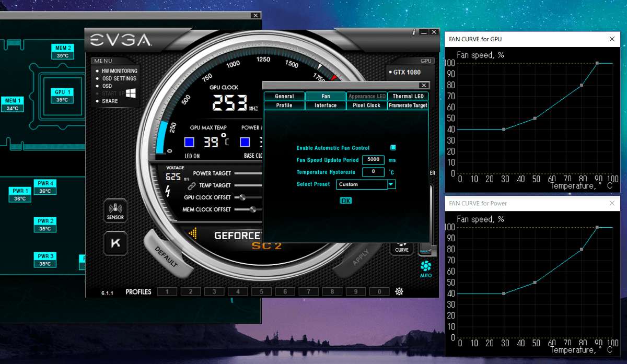
Task: Click the APPLY button
Action: point(361,257)
